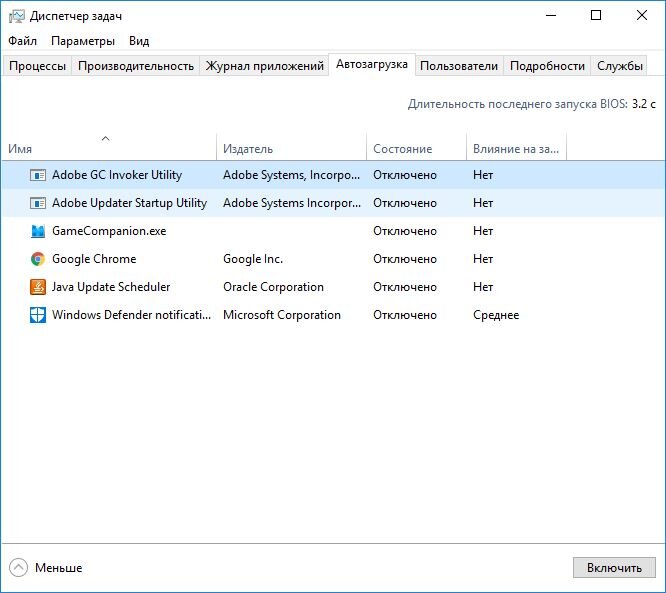
Task: Click the publisher Oracle Corporation
Action: (273, 287)
